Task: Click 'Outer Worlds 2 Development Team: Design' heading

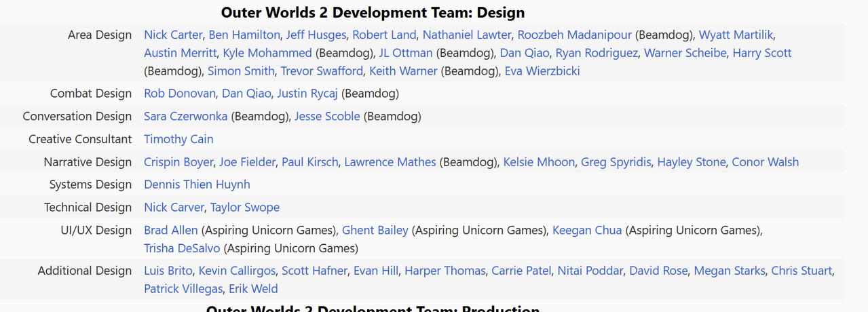Action: click(373, 12)
